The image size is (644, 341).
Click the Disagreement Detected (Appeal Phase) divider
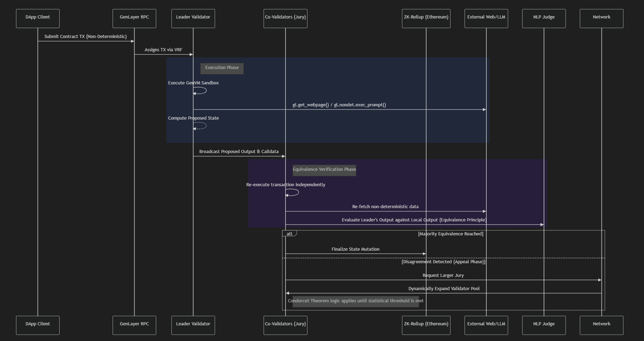coord(443,262)
